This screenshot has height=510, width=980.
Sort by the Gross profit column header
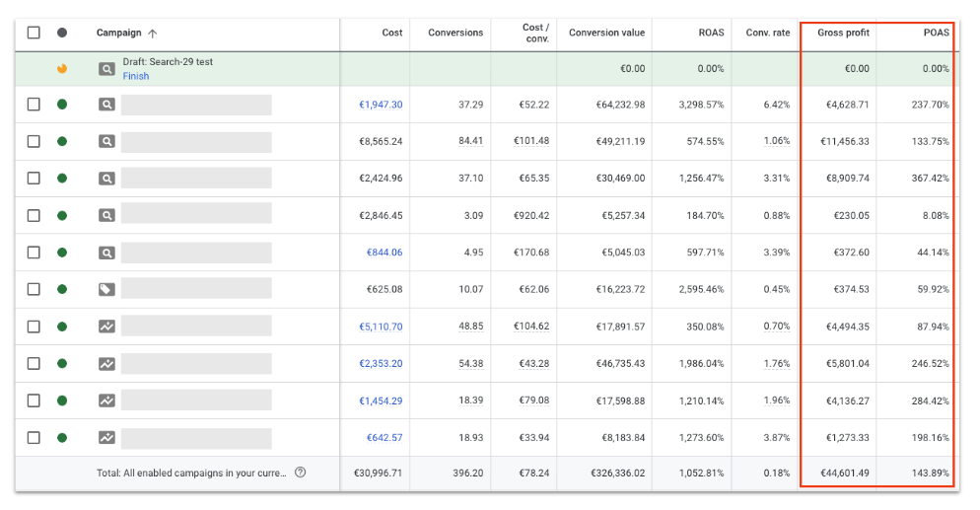click(843, 33)
